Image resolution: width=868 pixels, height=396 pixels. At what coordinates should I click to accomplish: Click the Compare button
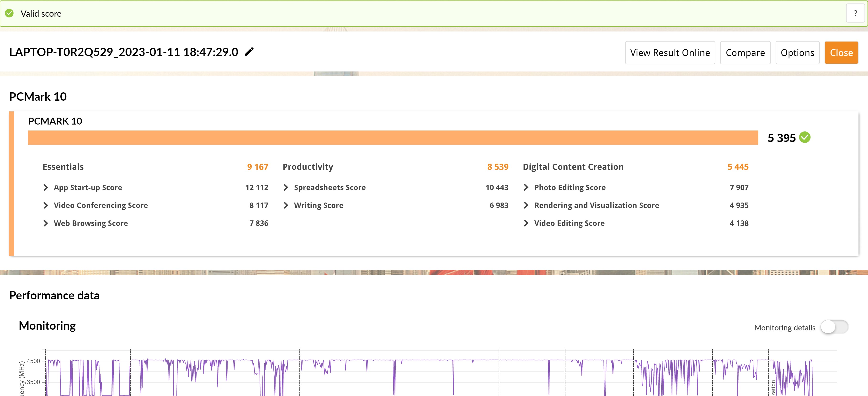745,52
